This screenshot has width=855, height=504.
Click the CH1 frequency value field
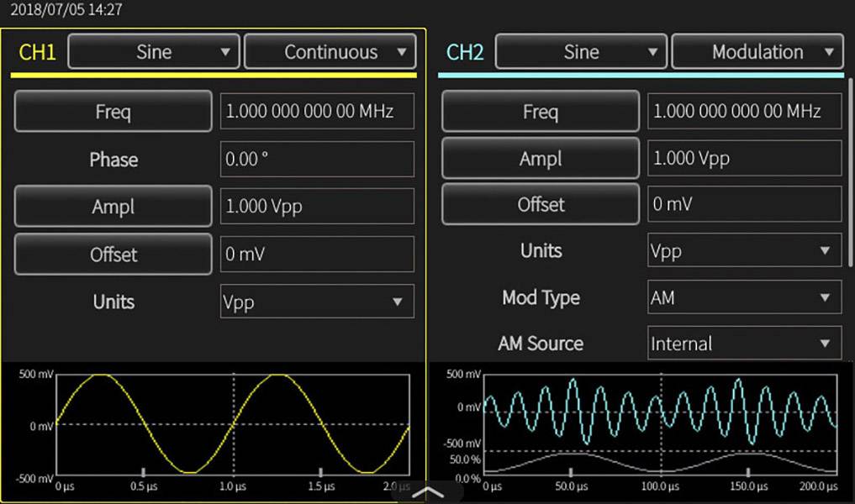tap(317, 111)
